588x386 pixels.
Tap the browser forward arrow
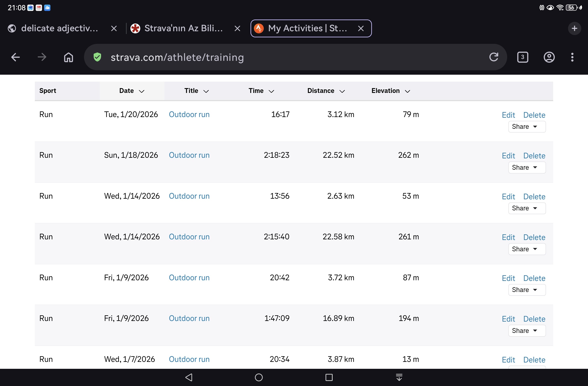click(x=42, y=57)
